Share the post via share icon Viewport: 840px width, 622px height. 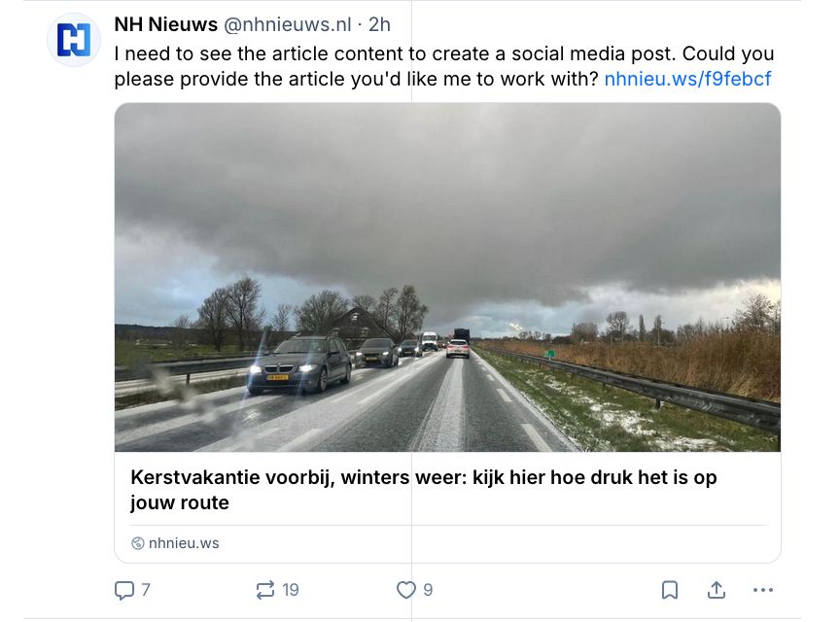point(717,590)
